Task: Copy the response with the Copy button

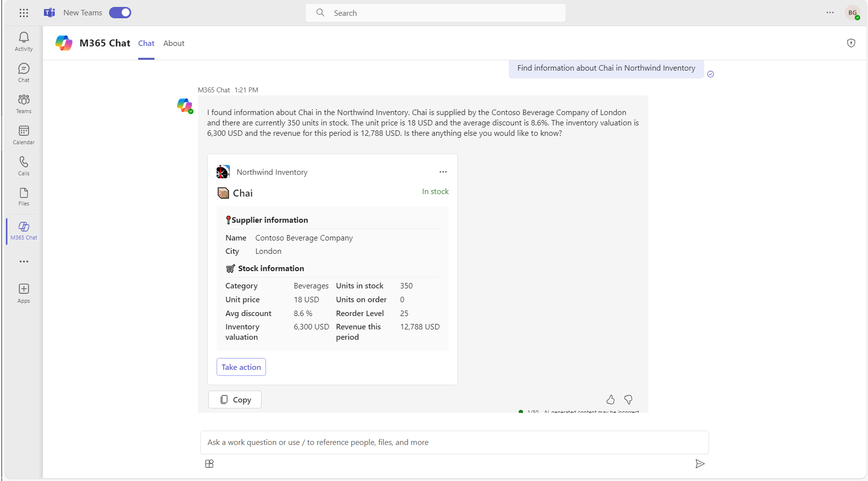Action: (x=235, y=400)
